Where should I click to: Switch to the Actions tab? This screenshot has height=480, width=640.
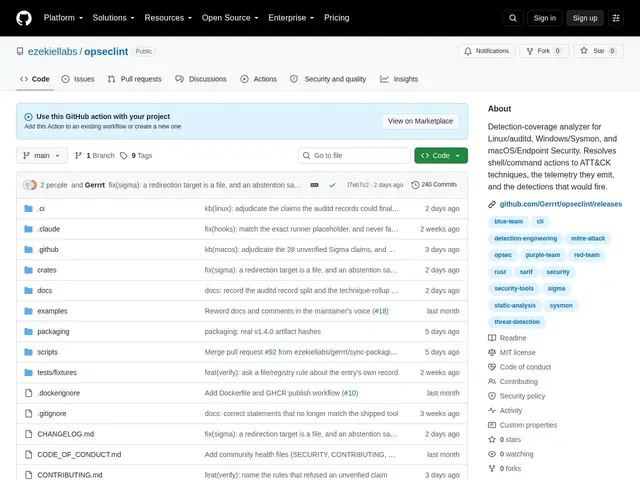tap(259, 79)
